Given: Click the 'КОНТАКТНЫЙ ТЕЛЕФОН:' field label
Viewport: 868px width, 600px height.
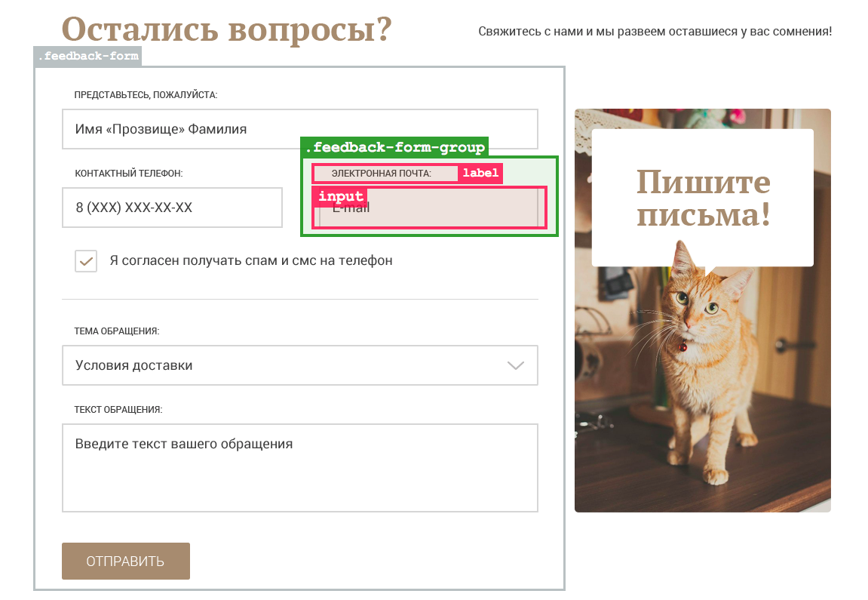Looking at the screenshot, I should pyautogui.click(x=129, y=174).
